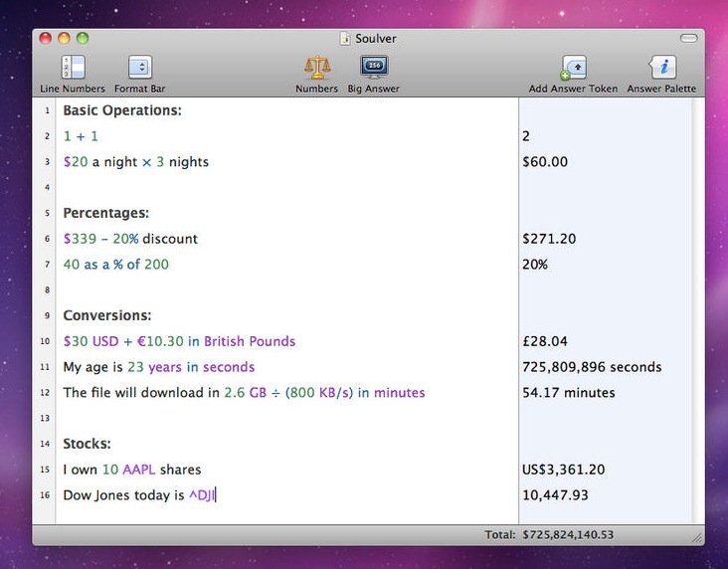Screen dimensions: 728x569
Task: Open the Answer Palette icon
Action: tap(662, 68)
